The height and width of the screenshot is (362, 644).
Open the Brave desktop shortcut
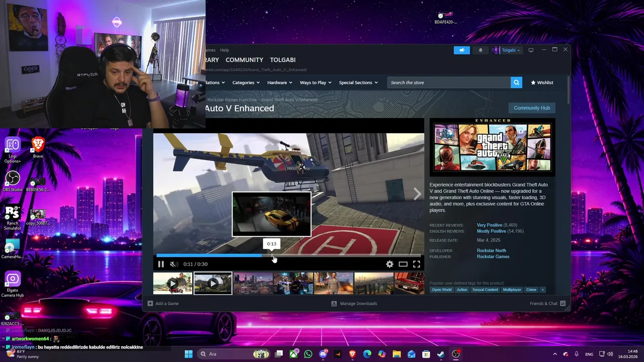(38, 148)
